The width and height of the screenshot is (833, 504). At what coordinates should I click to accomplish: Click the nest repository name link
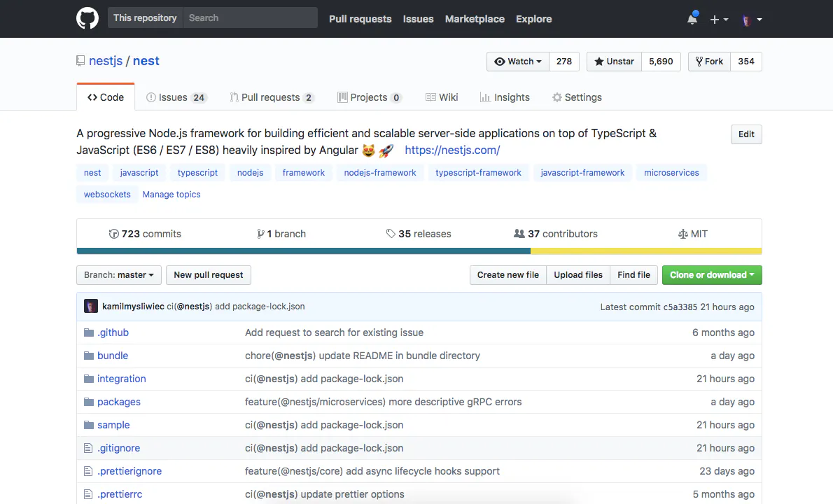pos(146,61)
